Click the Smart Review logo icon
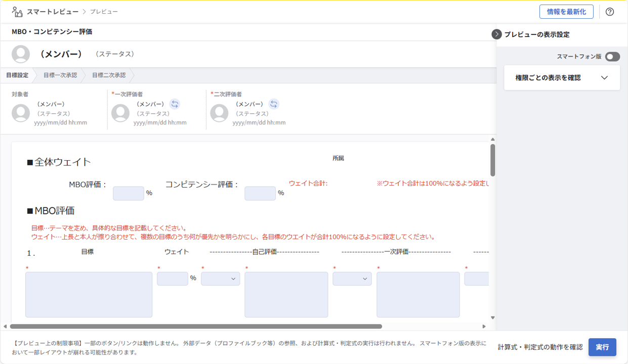 [x=17, y=12]
